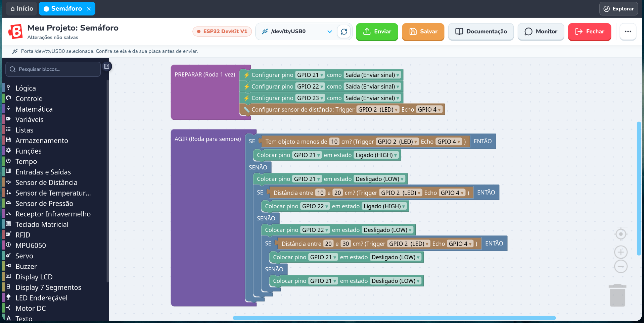Collapse the block sidebar panel
644x323 pixels.
point(106,66)
